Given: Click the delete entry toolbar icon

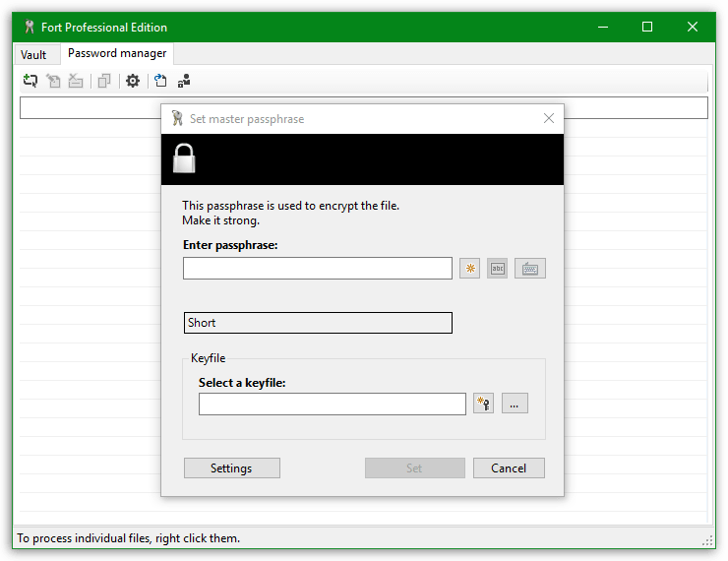Looking at the screenshot, I should coord(76,81).
